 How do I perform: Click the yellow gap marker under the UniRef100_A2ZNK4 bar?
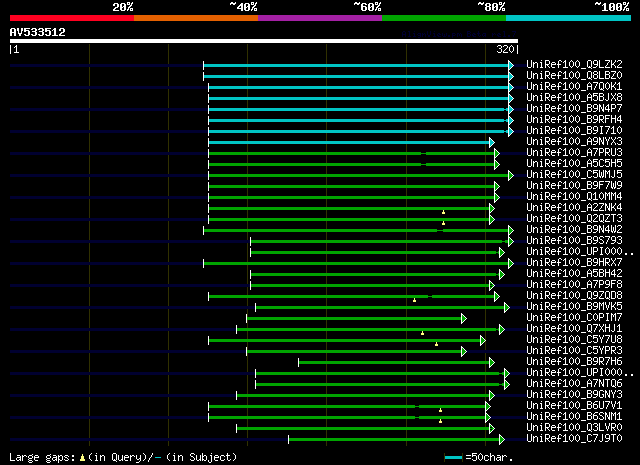pos(443,212)
